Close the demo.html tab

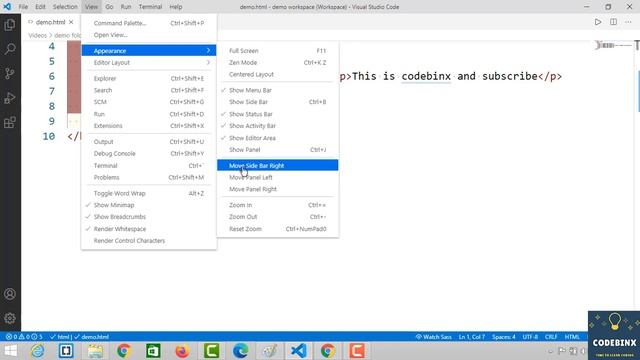[x=71, y=22]
